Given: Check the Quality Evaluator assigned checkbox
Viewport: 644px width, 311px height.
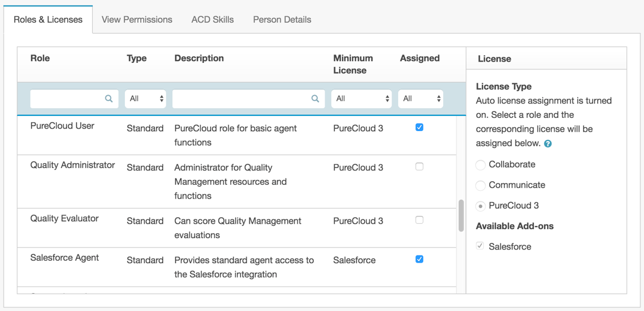Looking at the screenshot, I should click(419, 220).
